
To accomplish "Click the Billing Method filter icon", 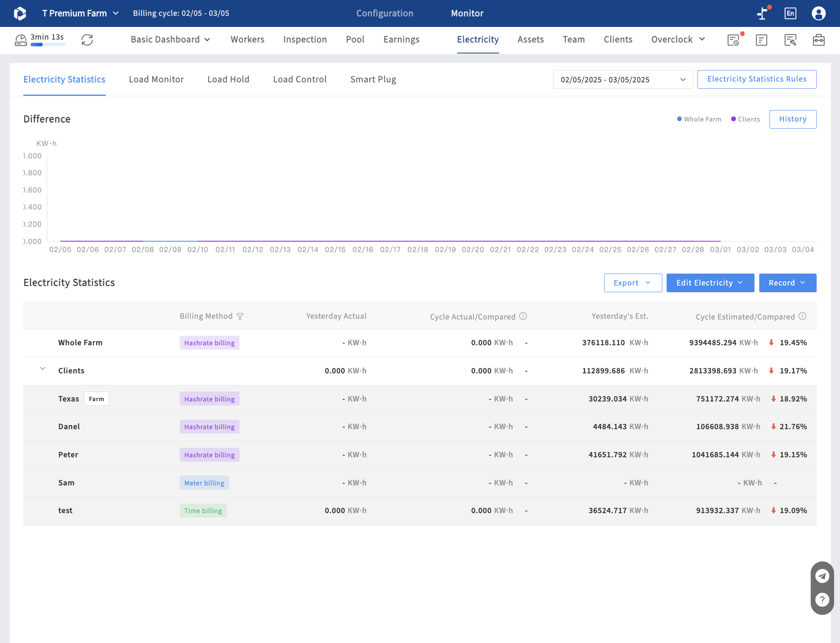I will click(x=240, y=316).
